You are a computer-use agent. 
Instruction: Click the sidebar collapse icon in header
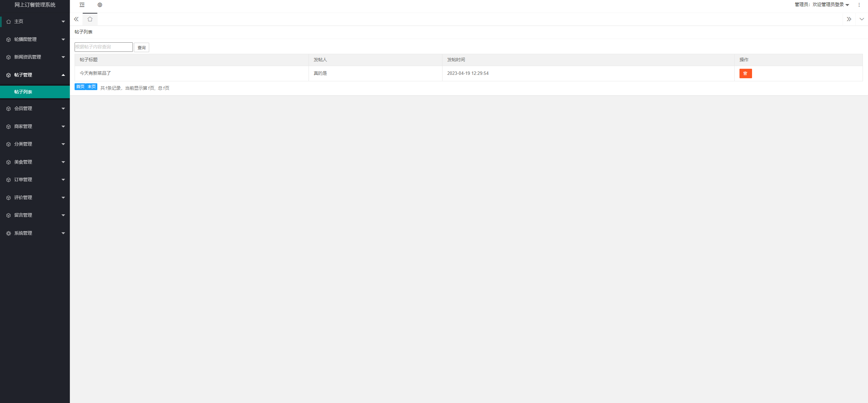82,5
